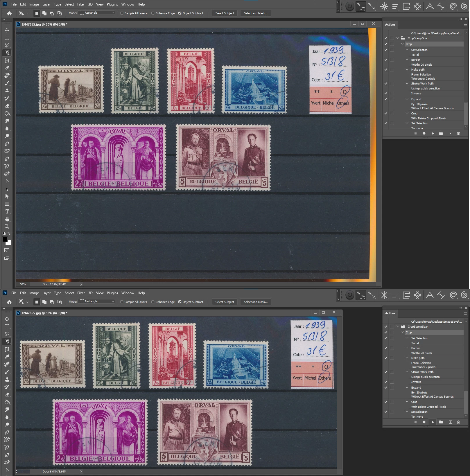Click Select Subject in the upper options bar
470x476 pixels.
tap(225, 13)
